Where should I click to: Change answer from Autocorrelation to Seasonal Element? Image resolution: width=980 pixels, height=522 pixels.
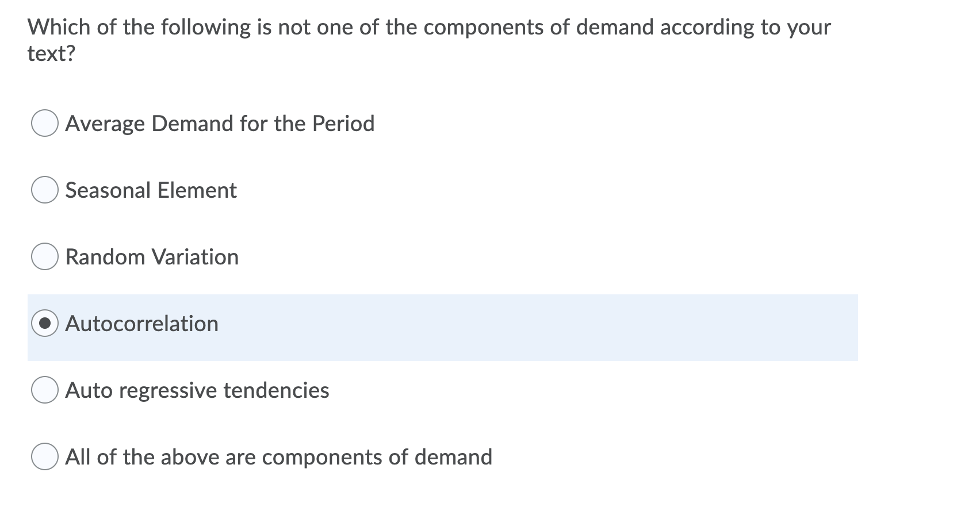[45, 190]
